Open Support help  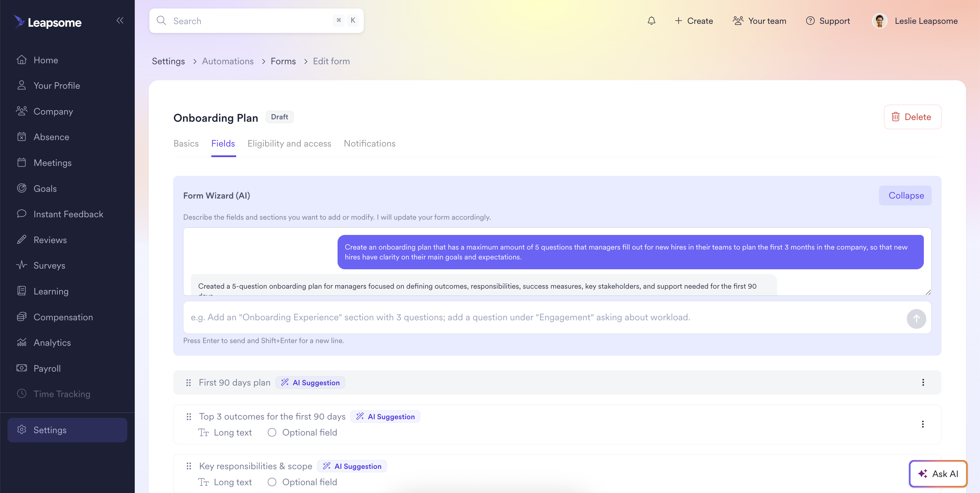pos(828,21)
